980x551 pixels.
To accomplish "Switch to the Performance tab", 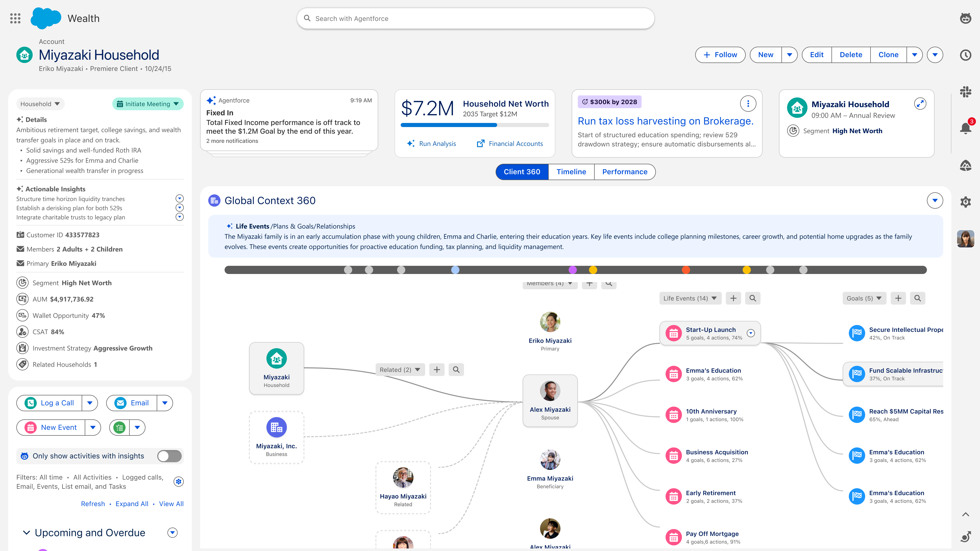I will 625,172.
